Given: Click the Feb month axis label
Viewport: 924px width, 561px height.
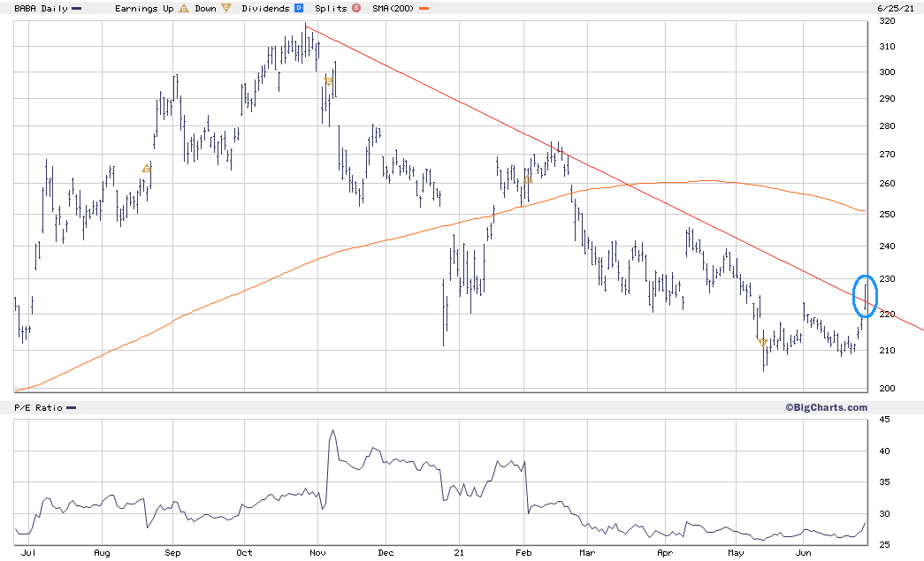Looking at the screenshot, I should coord(523,553).
